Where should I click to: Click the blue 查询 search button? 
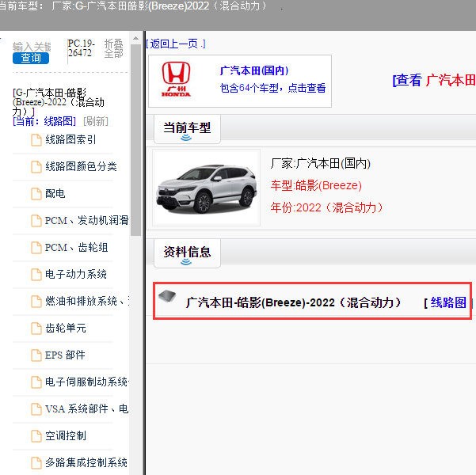31,58
